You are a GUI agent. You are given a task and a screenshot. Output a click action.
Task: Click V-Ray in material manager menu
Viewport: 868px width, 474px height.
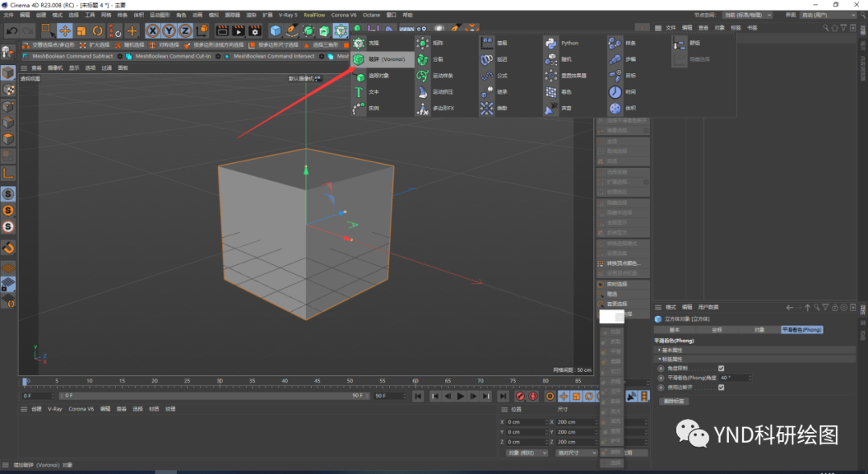click(x=55, y=409)
